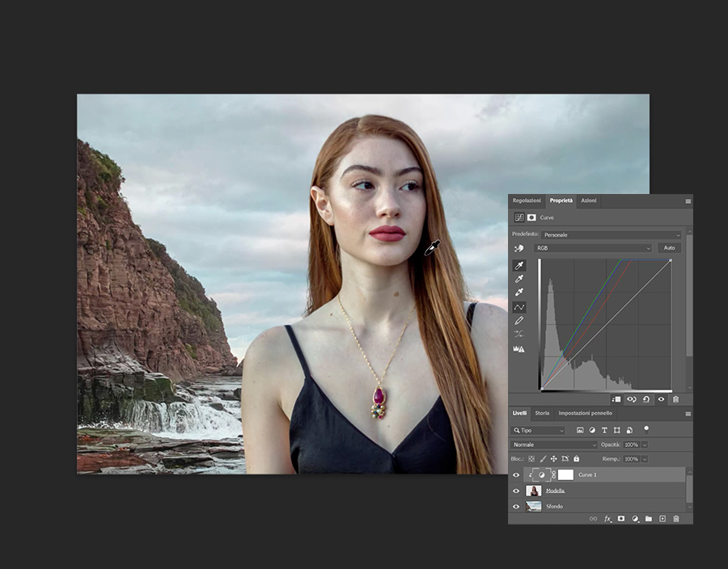Click the Auto curves button
Image resolution: width=728 pixels, height=569 pixels.
(x=669, y=248)
